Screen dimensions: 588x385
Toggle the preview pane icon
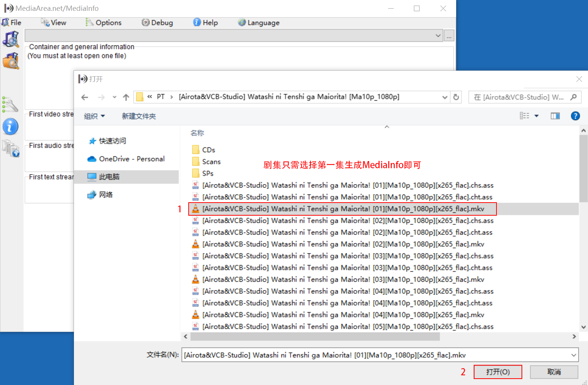555,116
